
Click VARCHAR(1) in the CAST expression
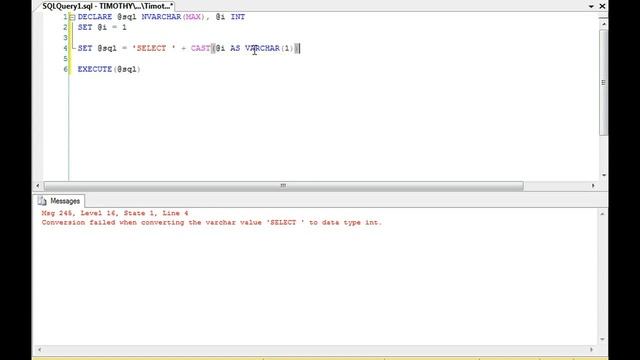pos(269,48)
